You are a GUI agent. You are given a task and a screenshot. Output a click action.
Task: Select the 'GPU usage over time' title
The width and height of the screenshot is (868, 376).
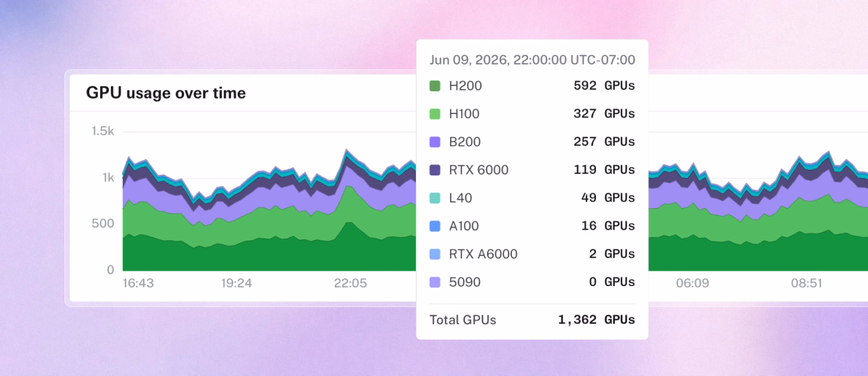click(166, 93)
